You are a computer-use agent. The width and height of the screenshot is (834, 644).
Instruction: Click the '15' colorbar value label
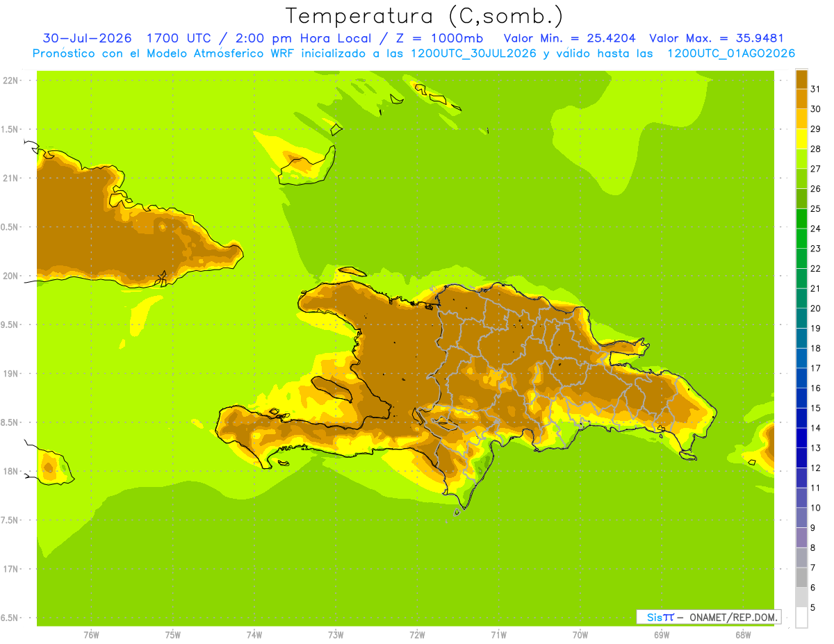(x=815, y=408)
